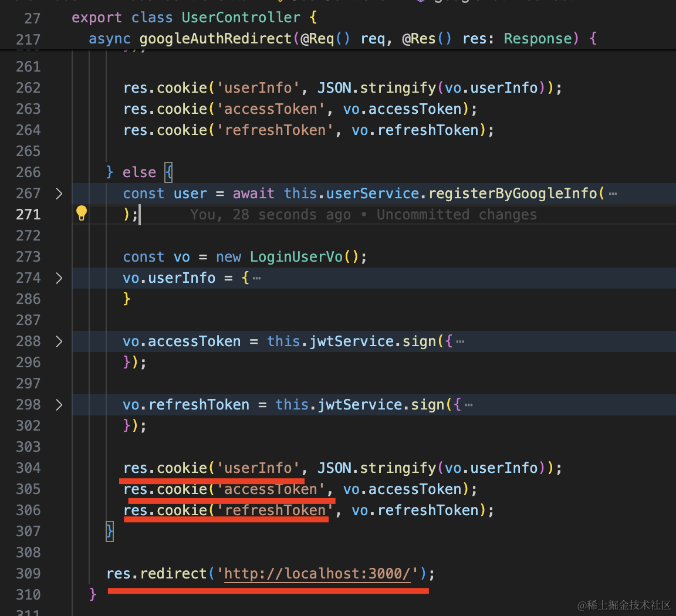Click the fold ellipsis after registerByGoogleInfo(
Viewport: 676px width, 616px height.
point(613,194)
